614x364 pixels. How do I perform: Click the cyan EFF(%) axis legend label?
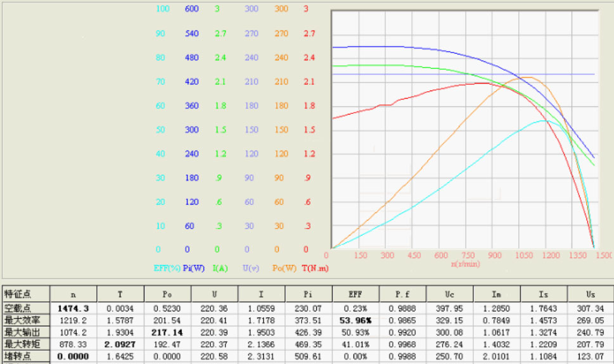click(x=167, y=268)
